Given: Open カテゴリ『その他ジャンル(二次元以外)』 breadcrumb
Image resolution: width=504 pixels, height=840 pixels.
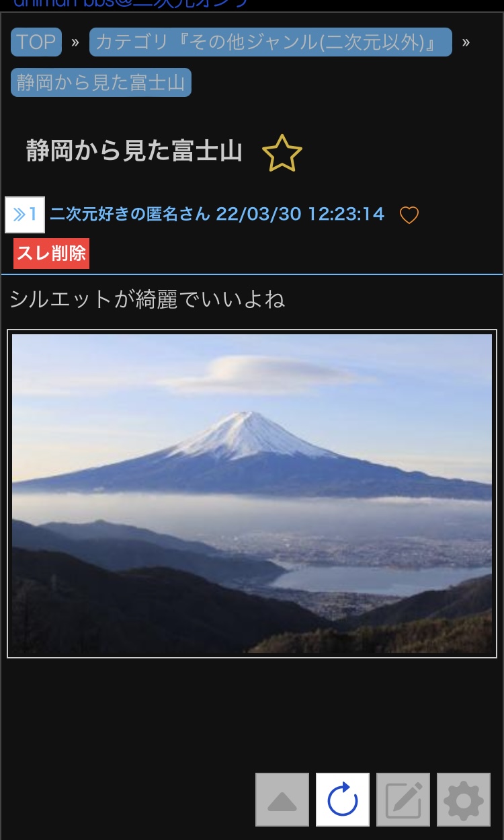Looking at the screenshot, I should click(x=270, y=42).
